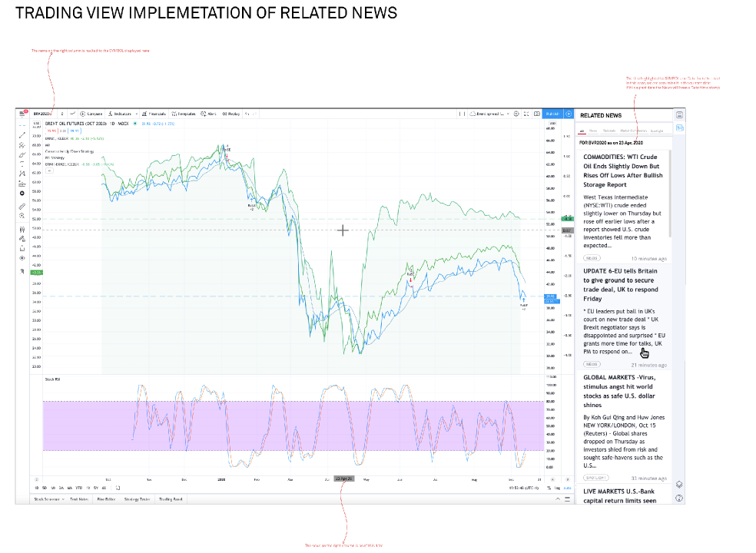Open the D interval selector
This screenshot has height=553, width=756.
pyautogui.click(x=62, y=114)
